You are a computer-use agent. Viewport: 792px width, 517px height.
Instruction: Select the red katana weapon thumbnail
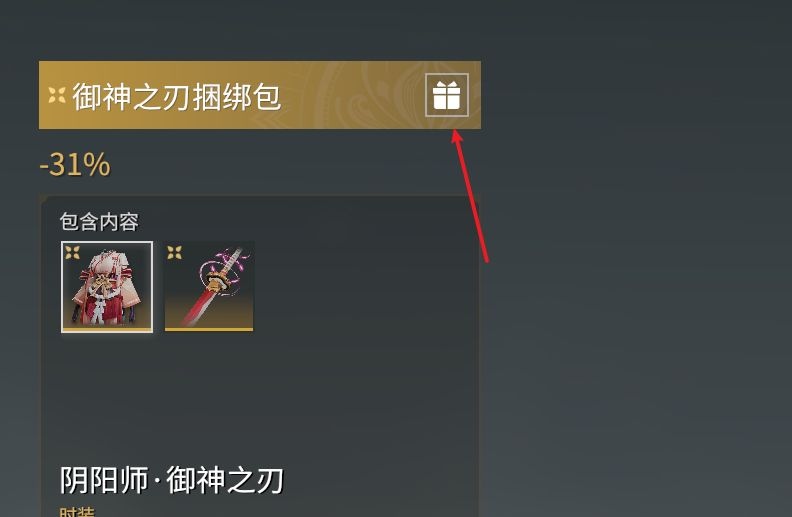coord(209,286)
